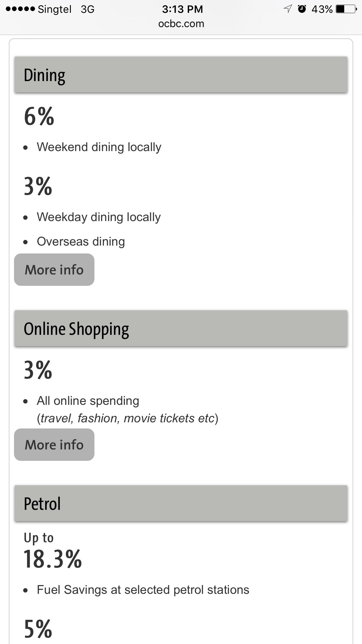Tap the Overseas dining item
Viewport: 362px width, 644px height.
point(81,242)
